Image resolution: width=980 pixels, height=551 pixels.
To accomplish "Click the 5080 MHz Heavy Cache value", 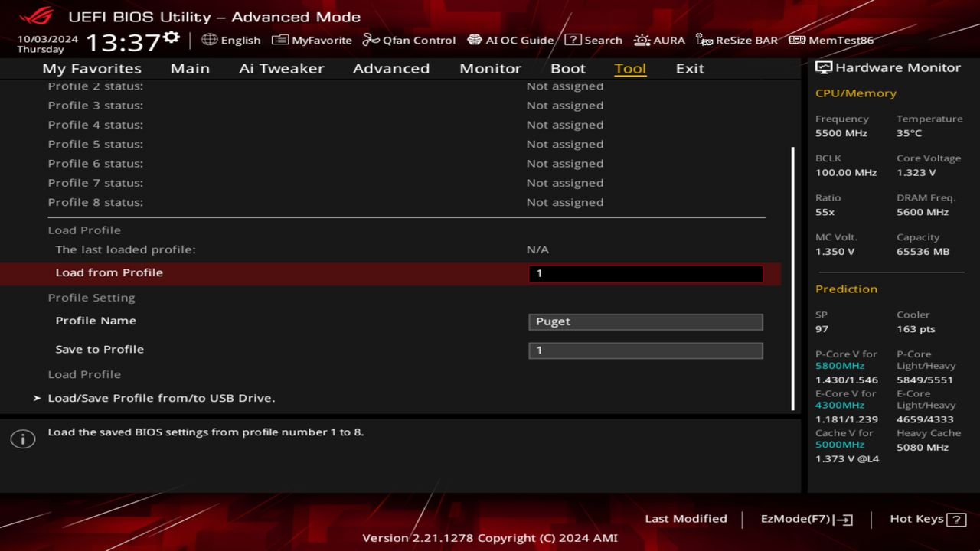I will pyautogui.click(x=923, y=448).
